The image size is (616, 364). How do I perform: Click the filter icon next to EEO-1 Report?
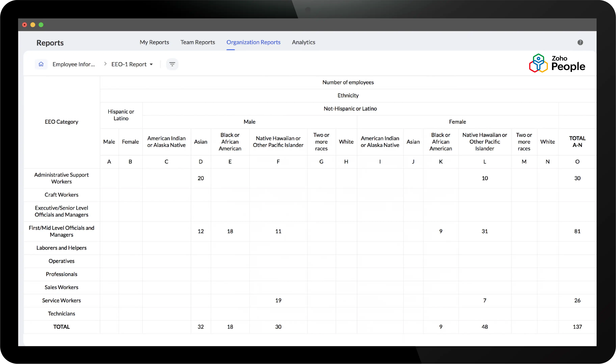(x=172, y=64)
